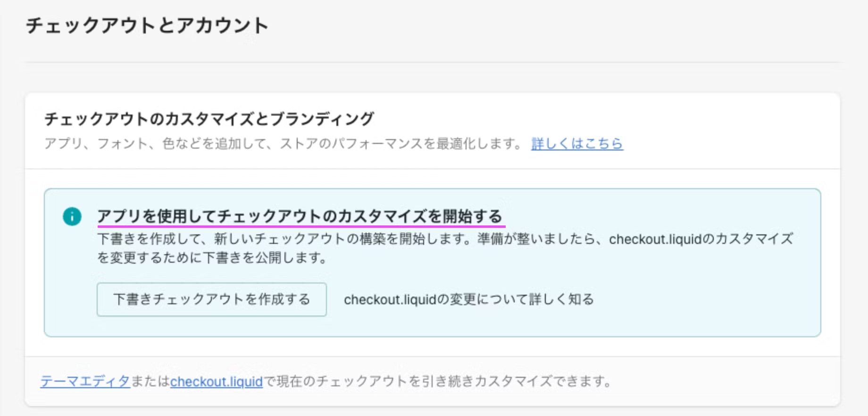Follow the underlined checkout.liquid link in footer
868x416 pixels.
(x=216, y=381)
